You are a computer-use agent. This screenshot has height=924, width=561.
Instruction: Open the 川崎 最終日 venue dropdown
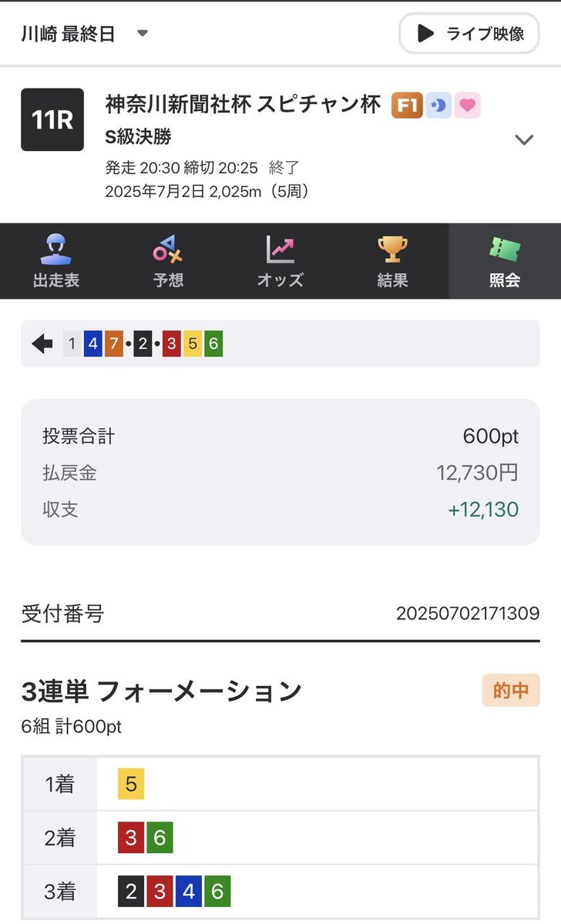coord(85,34)
